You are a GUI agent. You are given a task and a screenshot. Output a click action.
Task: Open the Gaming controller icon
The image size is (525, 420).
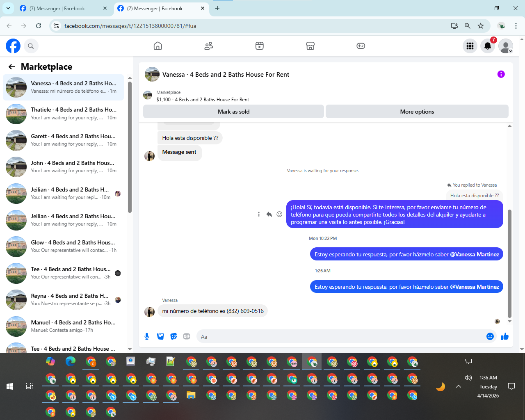tap(361, 46)
